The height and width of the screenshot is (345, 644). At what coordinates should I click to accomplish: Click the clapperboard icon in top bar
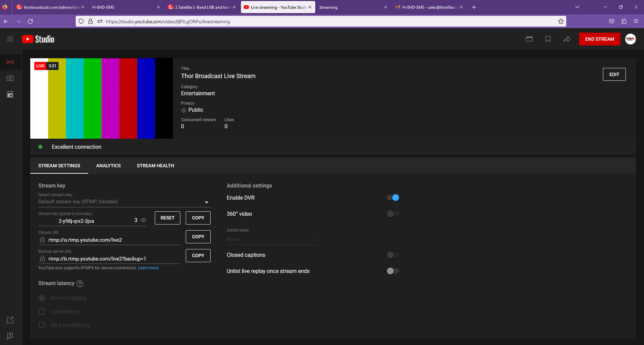[529, 39]
